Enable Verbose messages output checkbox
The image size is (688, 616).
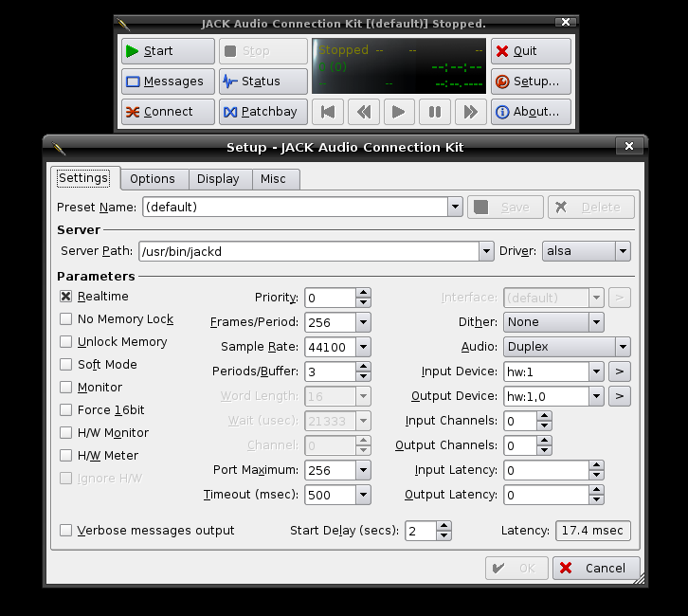click(x=65, y=531)
